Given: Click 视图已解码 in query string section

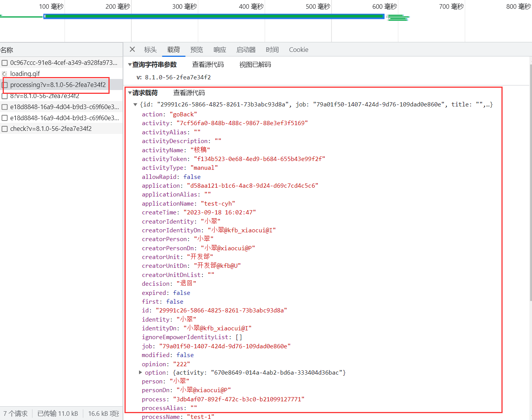Looking at the screenshot, I should pyautogui.click(x=255, y=64).
